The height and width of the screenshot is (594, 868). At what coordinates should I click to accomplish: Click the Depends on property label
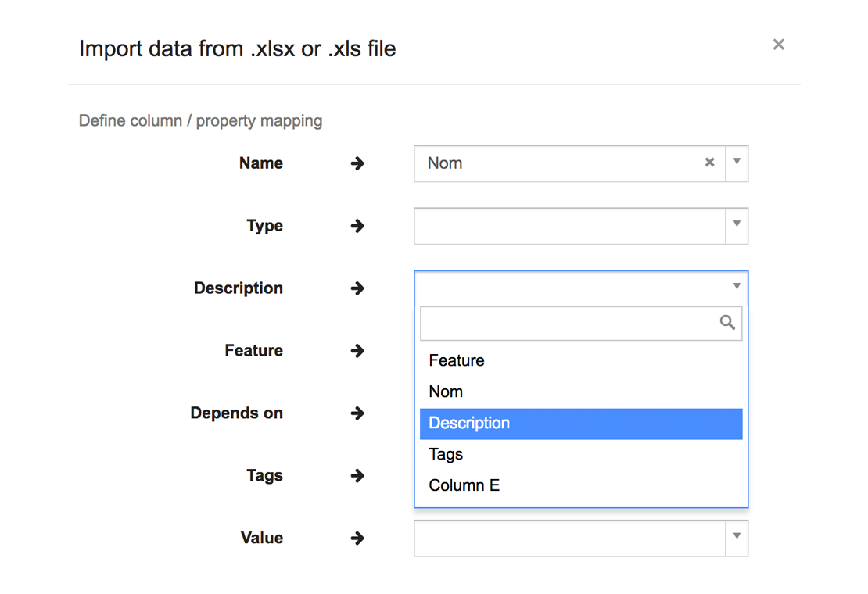tap(236, 413)
